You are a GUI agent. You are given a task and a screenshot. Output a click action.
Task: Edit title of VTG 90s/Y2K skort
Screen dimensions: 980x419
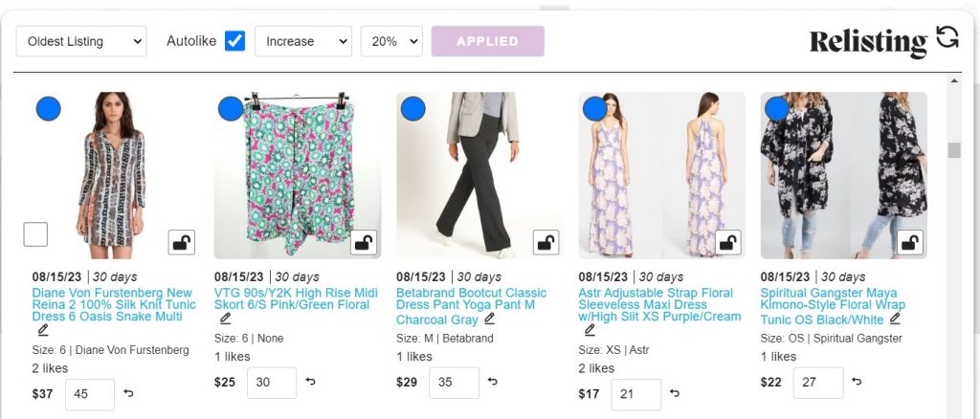tap(226, 319)
